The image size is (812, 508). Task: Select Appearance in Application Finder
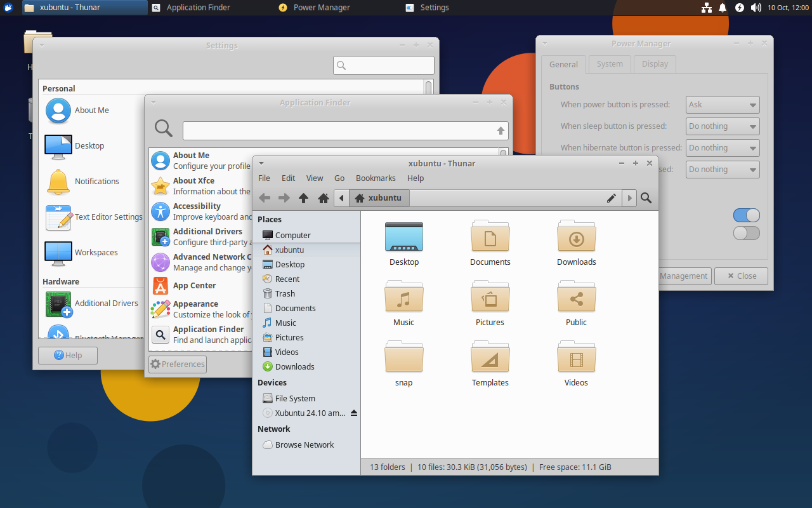(x=201, y=309)
